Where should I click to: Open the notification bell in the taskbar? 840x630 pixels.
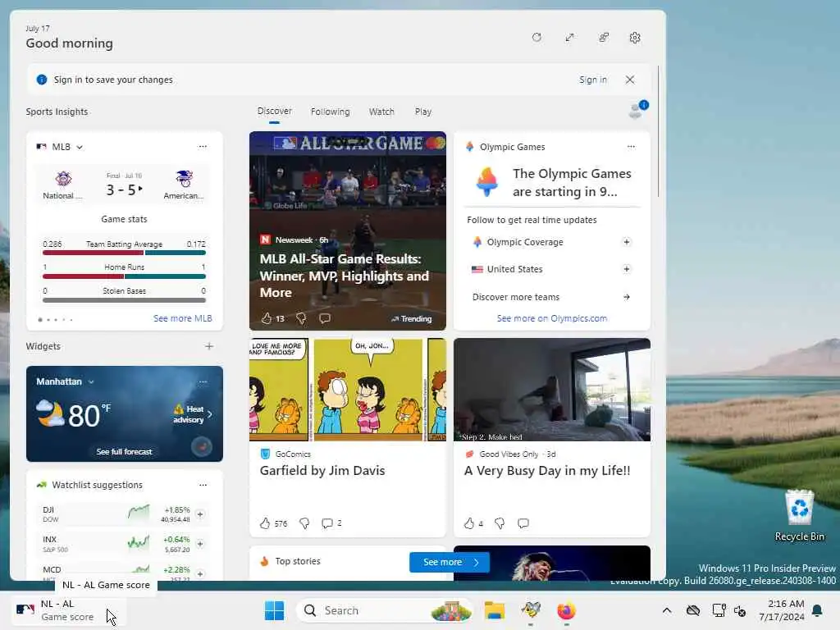coord(818,610)
